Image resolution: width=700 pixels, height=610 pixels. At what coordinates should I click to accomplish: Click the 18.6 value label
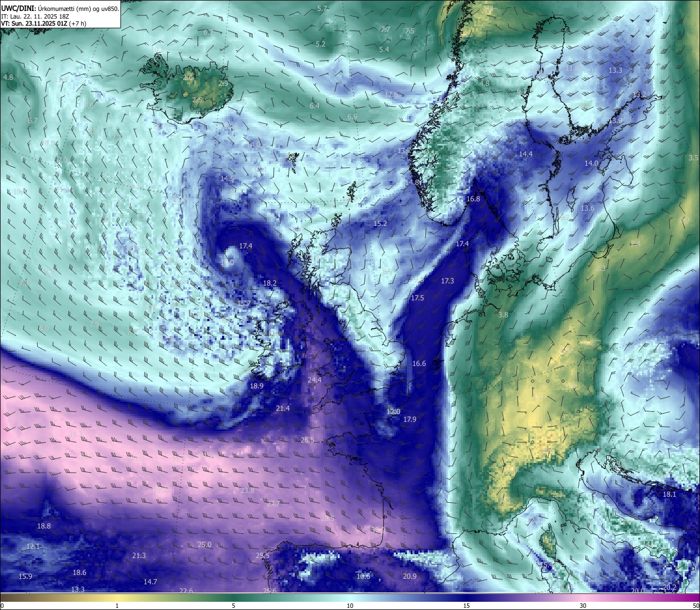click(79, 572)
